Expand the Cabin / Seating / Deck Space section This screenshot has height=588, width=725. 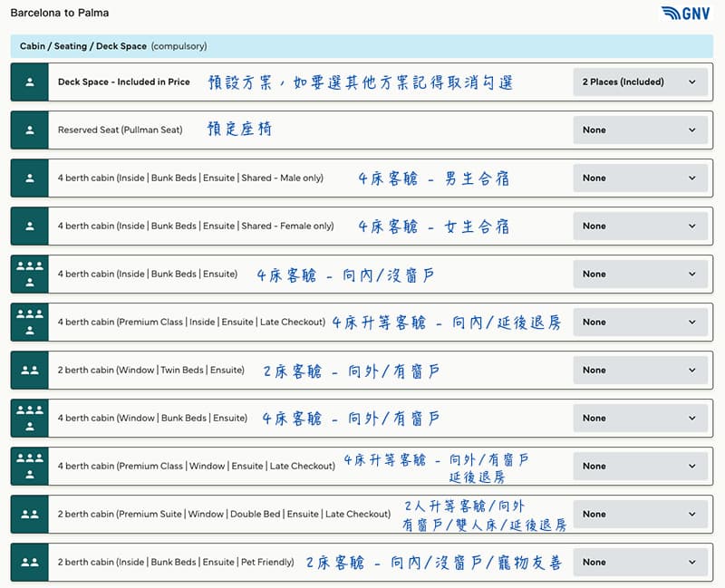[362, 45]
